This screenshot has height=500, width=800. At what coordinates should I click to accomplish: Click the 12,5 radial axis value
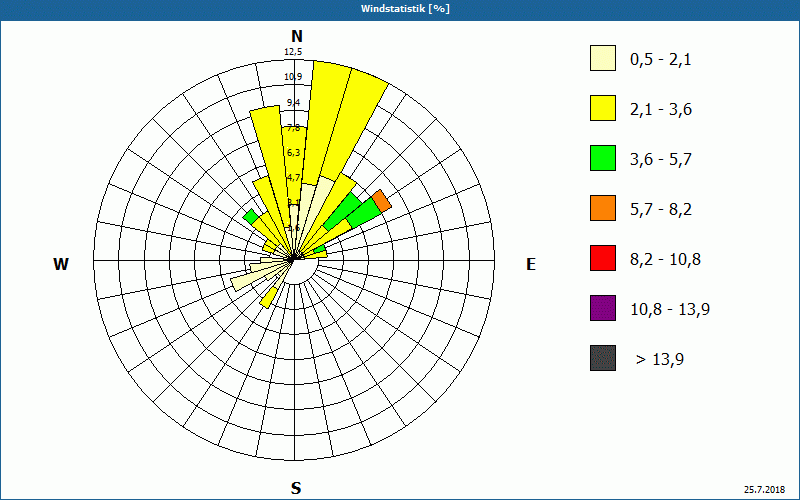pyautogui.click(x=293, y=52)
